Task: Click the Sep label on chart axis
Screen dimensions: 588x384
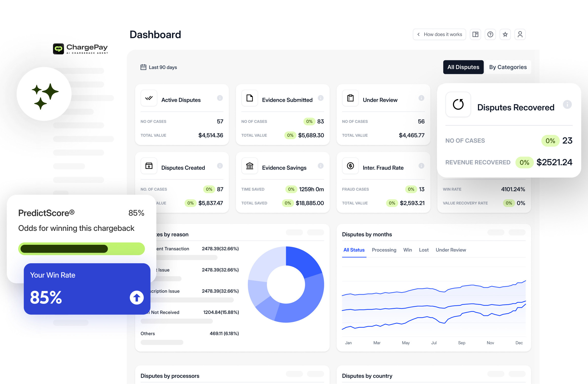Action: 462,343
